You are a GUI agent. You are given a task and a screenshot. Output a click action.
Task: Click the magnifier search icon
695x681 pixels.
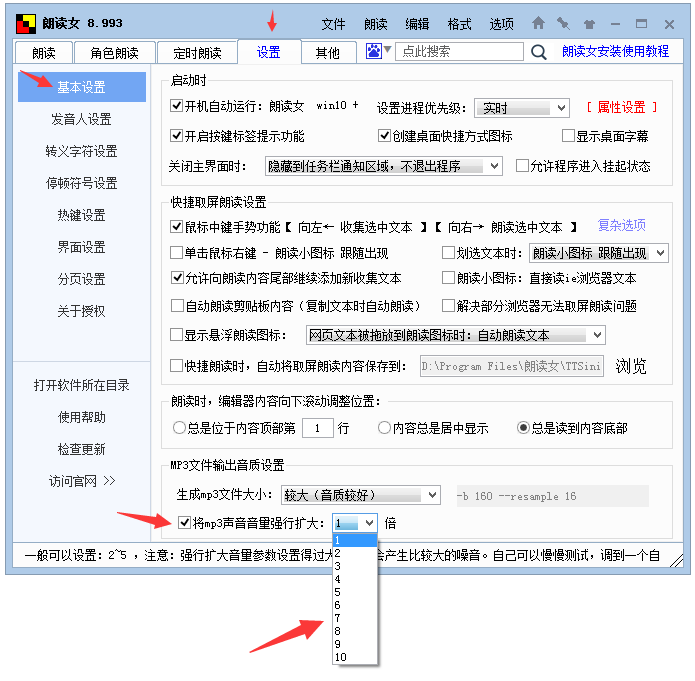click(539, 52)
